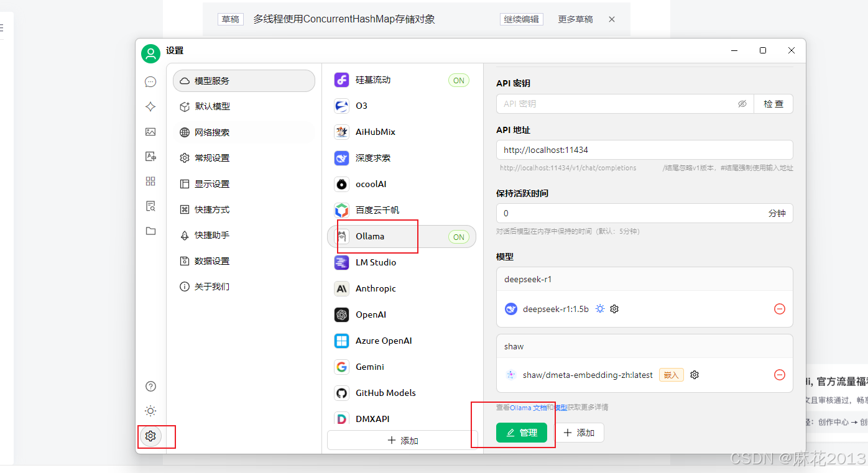Click 添加 button below provider list

coord(402,440)
